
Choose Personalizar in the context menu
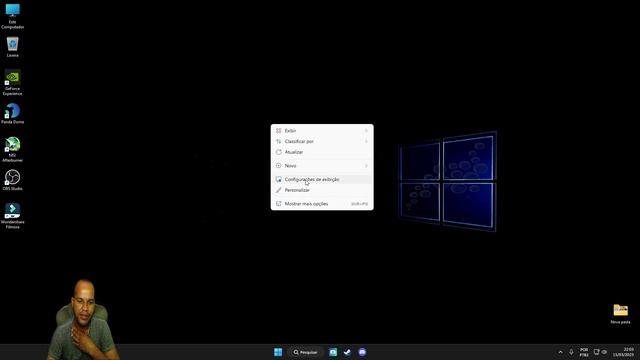point(322,190)
